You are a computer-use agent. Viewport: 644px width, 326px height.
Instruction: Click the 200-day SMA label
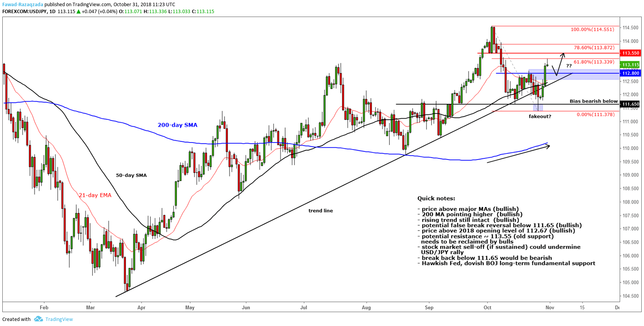(x=178, y=125)
